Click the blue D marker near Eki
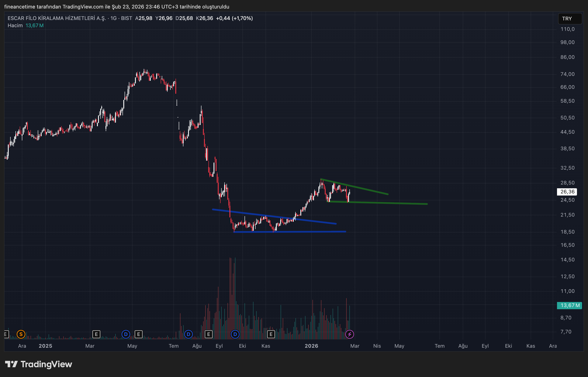The height and width of the screenshot is (377, 588). click(235, 334)
